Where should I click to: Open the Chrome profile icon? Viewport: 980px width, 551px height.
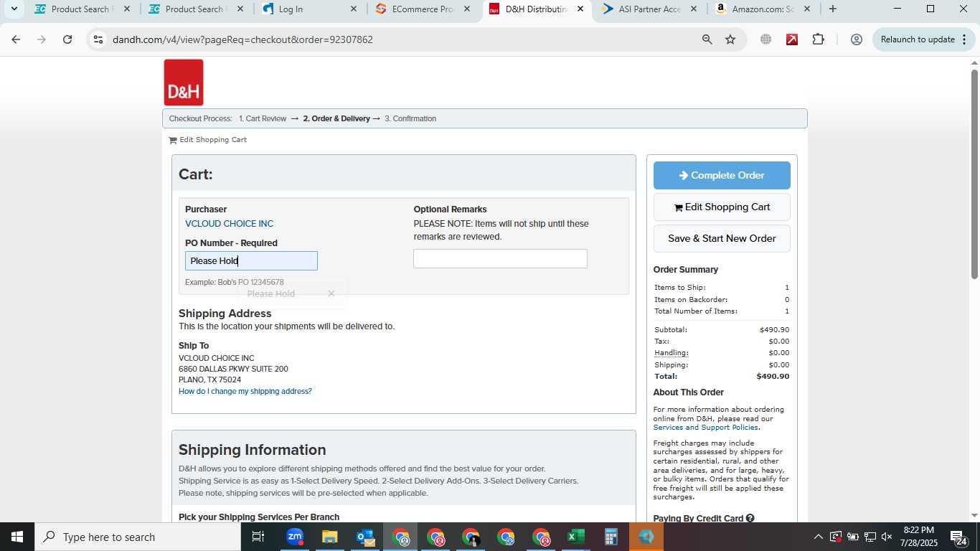click(x=856, y=39)
